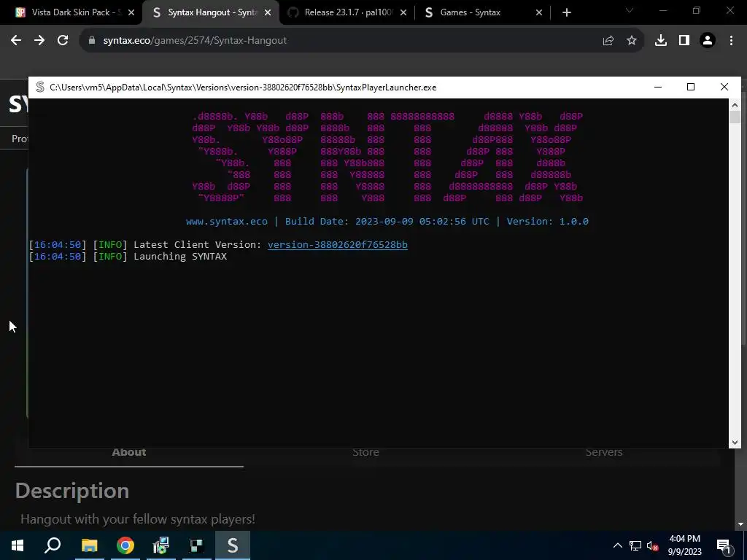747x560 pixels.
Task: Close the Release 23.1.7 tab
Action: coord(403,13)
